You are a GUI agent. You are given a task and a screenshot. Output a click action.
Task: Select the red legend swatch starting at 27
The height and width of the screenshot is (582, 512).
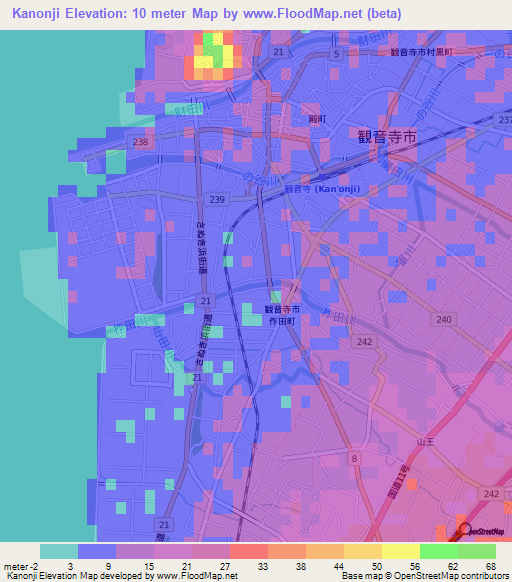click(x=249, y=552)
